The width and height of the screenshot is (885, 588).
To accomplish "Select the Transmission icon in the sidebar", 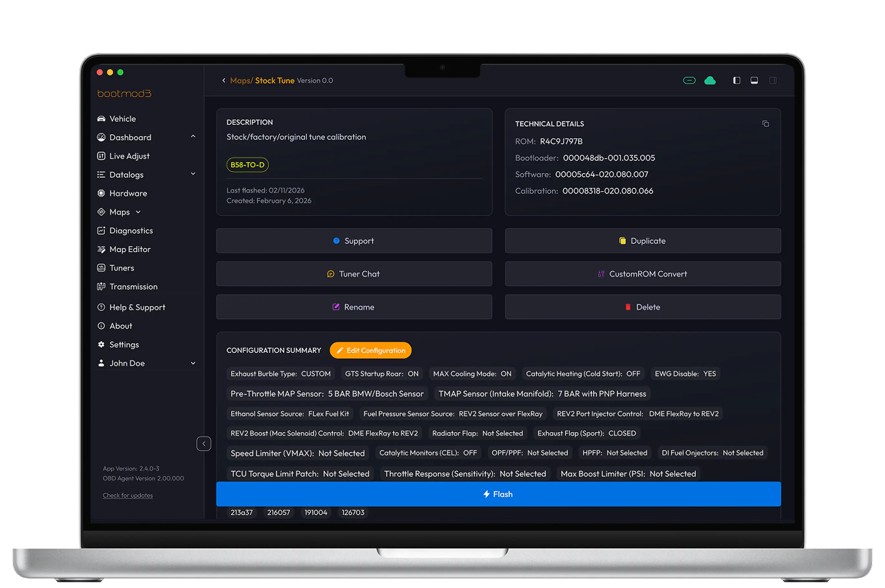I will click(101, 287).
